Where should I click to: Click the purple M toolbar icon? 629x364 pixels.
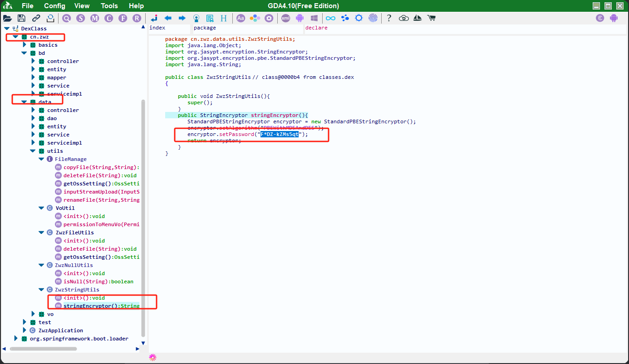94,18
